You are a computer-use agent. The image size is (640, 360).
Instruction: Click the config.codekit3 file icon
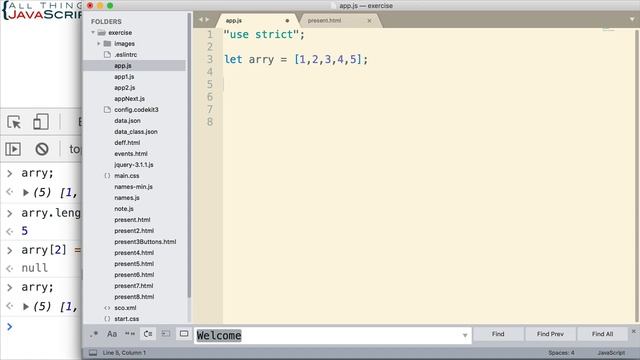click(x=107, y=109)
